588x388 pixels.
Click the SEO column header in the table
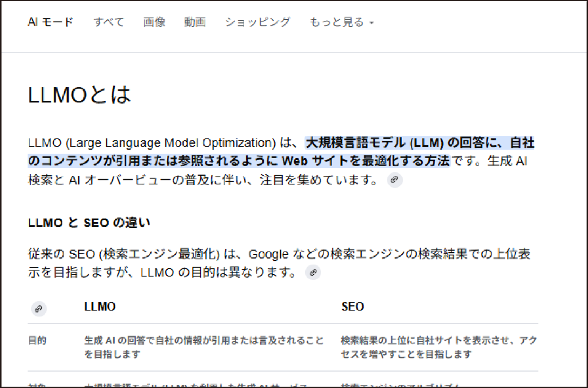[x=352, y=306]
